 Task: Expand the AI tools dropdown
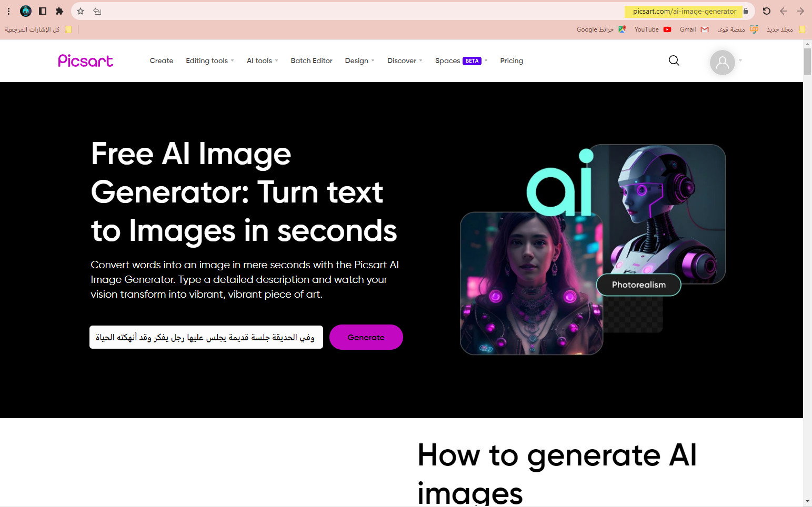[x=262, y=60]
